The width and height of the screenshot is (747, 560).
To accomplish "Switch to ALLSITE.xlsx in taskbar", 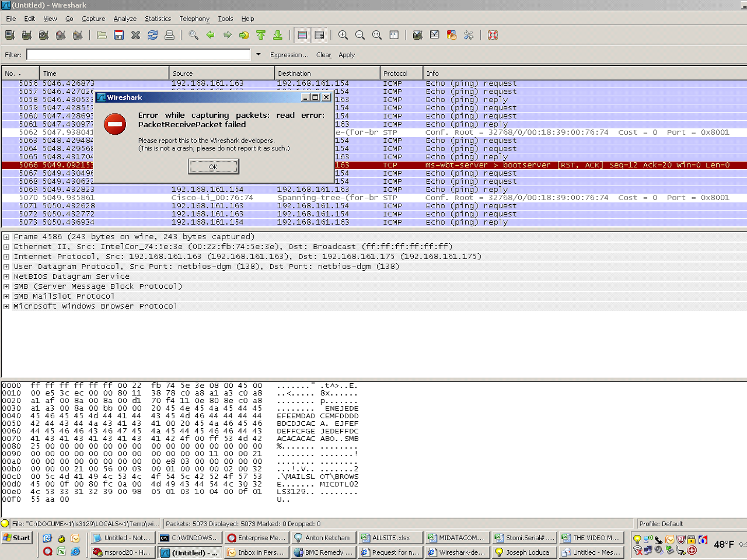I will [x=390, y=538].
